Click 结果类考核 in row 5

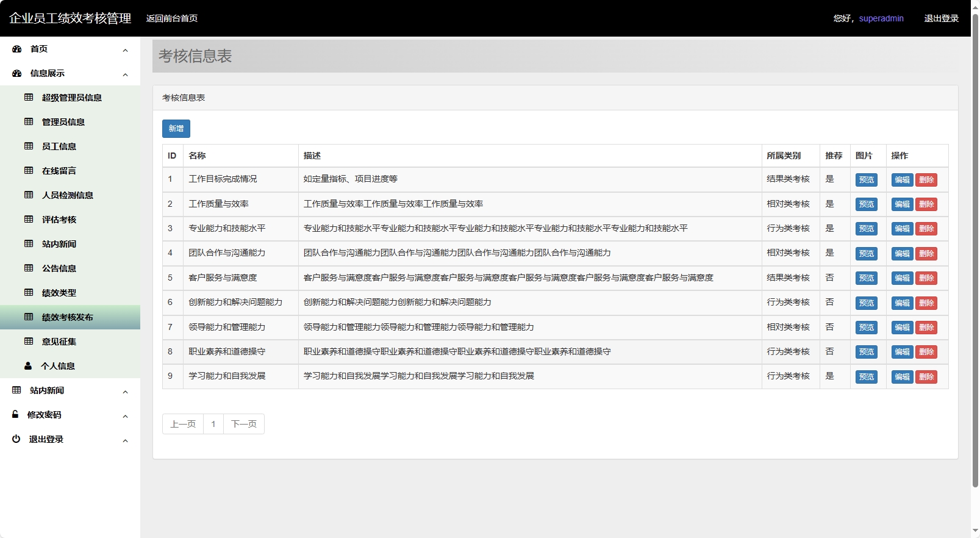point(788,278)
